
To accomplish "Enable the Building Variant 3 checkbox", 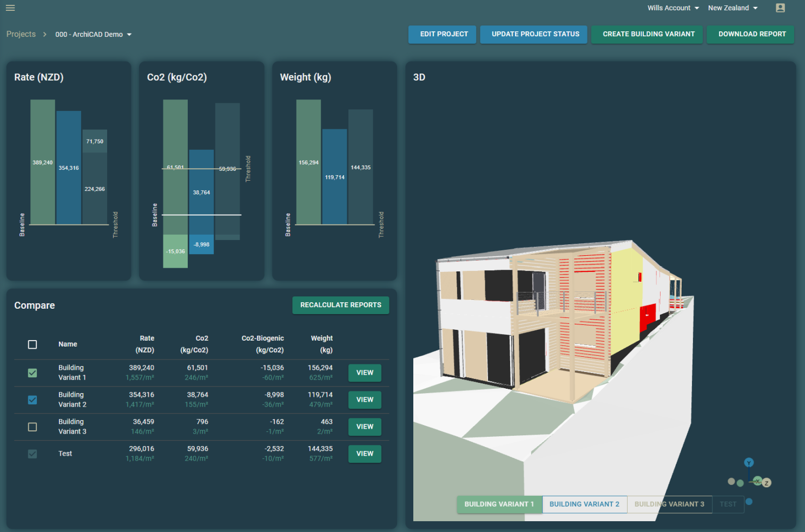I will pos(32,427).
